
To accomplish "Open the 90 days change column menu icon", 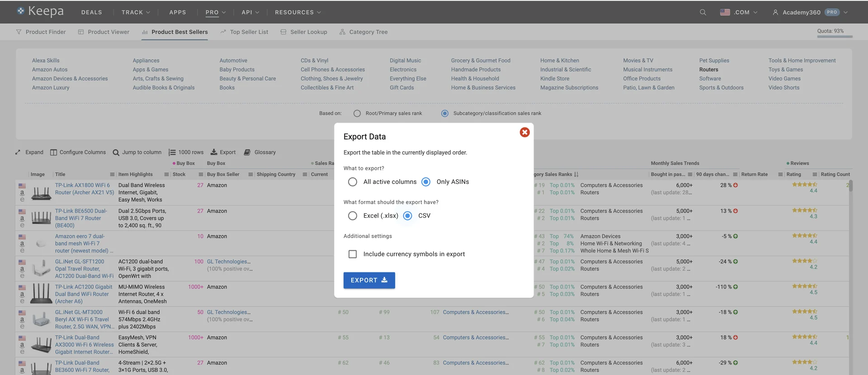I will [735, 174].
